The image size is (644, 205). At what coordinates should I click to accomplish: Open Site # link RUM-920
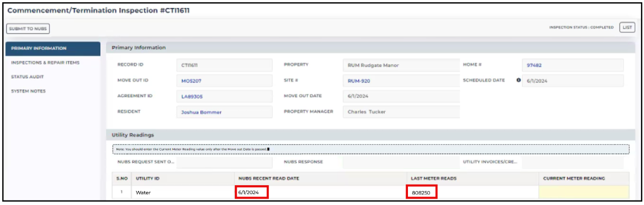click(x=359, y=81)
